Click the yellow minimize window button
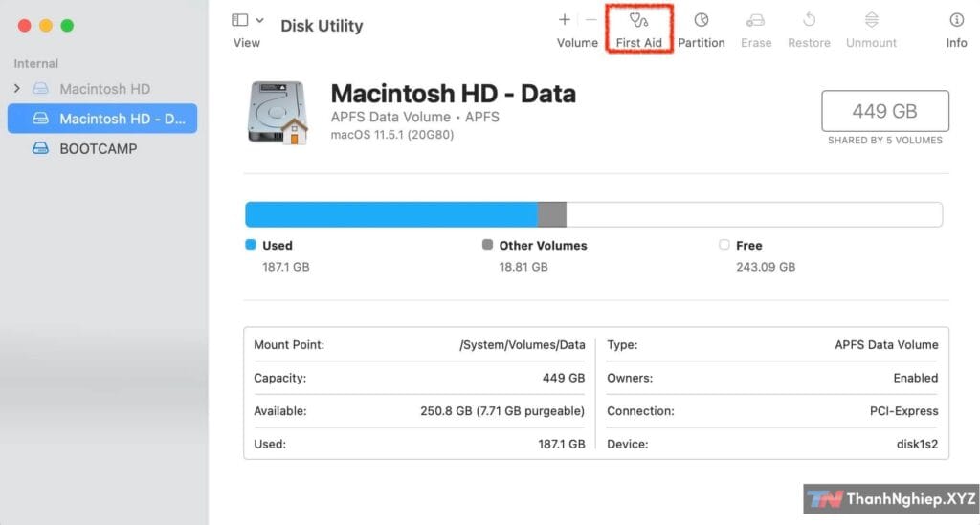Image resolution: width=980 pixels, height=525 pixels. tap(46, 26)
